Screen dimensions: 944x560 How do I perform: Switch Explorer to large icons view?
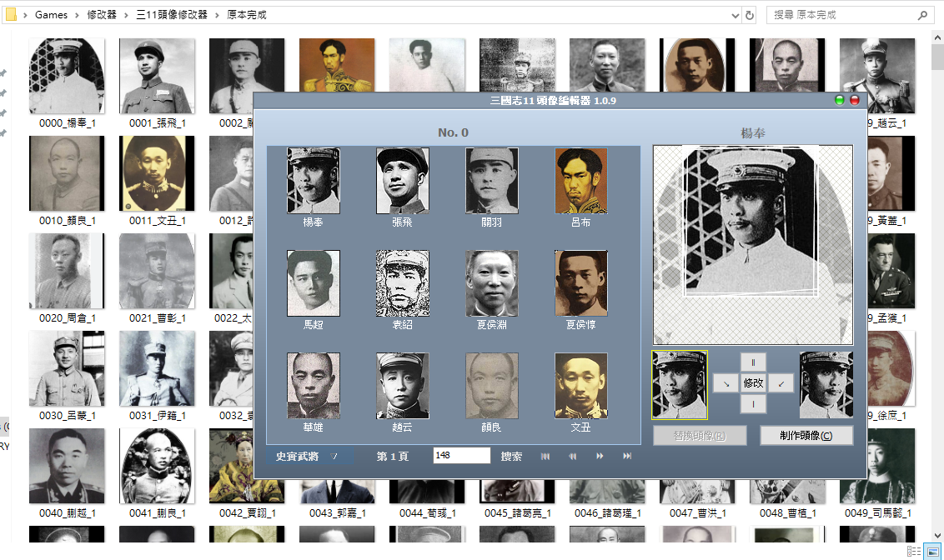(932, 552)
